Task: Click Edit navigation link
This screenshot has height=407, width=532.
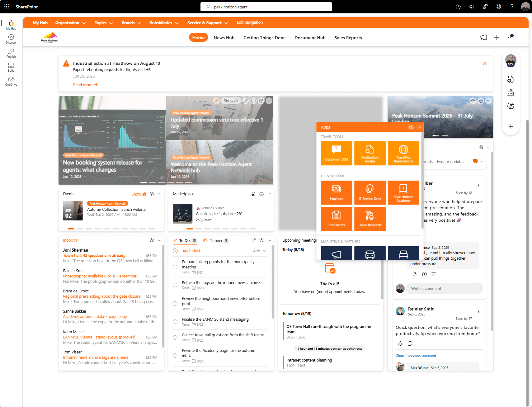Action: pyautogui.click(x=250, y=22)
